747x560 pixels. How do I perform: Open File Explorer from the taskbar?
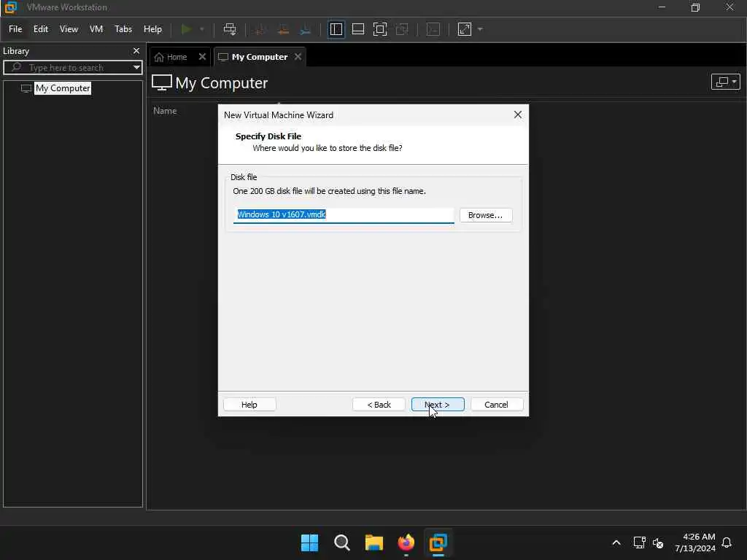point(374,542)
